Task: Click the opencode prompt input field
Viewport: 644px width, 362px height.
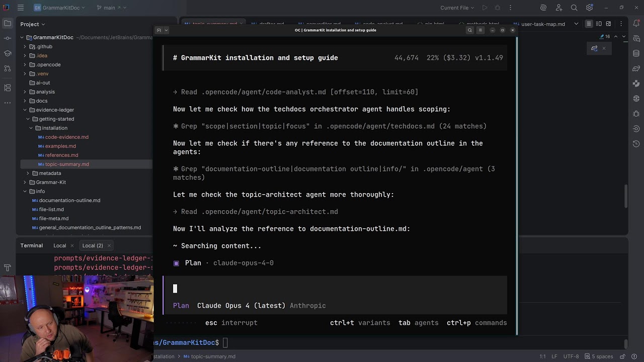Action: pos(335,289)
